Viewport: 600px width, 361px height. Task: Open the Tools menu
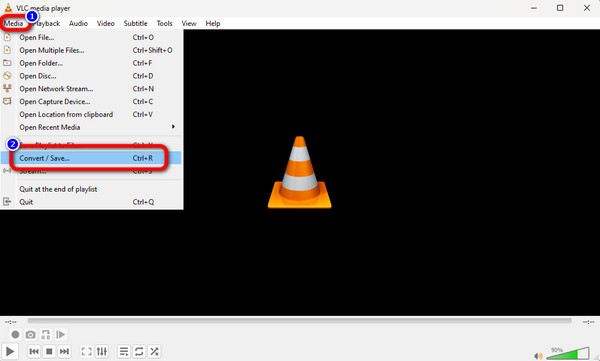click(165, 23)
